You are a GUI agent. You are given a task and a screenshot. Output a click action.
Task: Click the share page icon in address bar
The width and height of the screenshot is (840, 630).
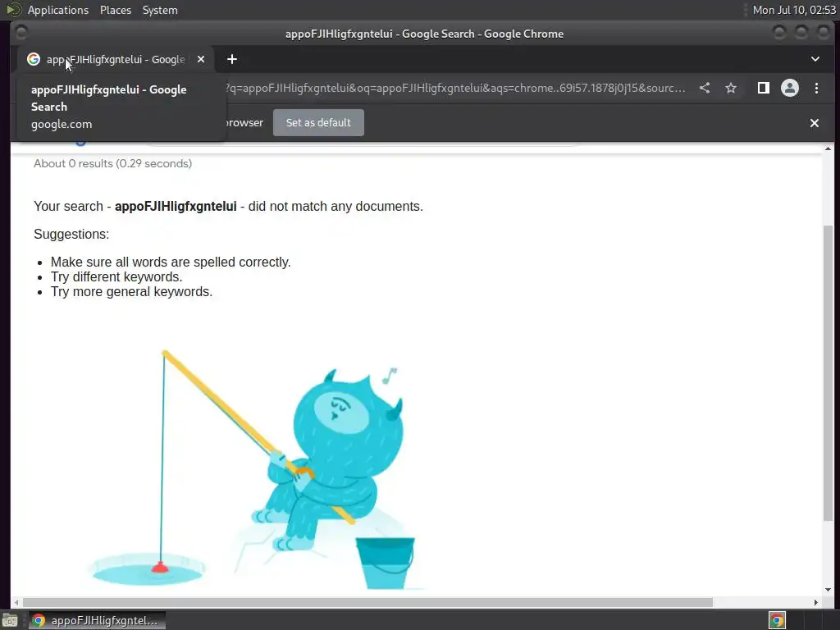(705, 89)
